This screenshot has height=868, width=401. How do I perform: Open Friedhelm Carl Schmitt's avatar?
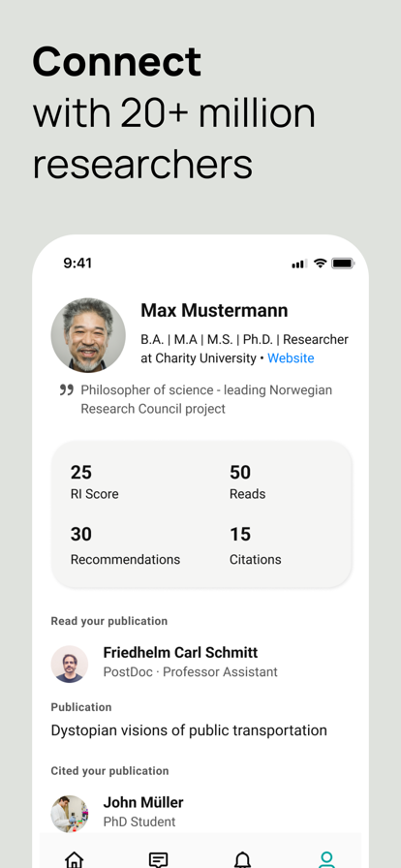pyautogui.click(x=69, y=664)
